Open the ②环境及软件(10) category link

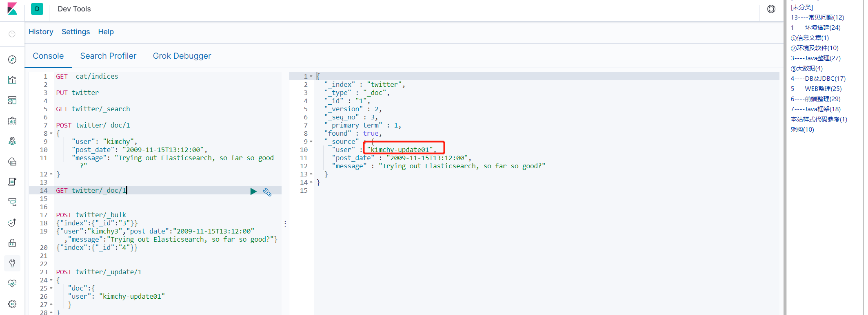tap(815, 48)
